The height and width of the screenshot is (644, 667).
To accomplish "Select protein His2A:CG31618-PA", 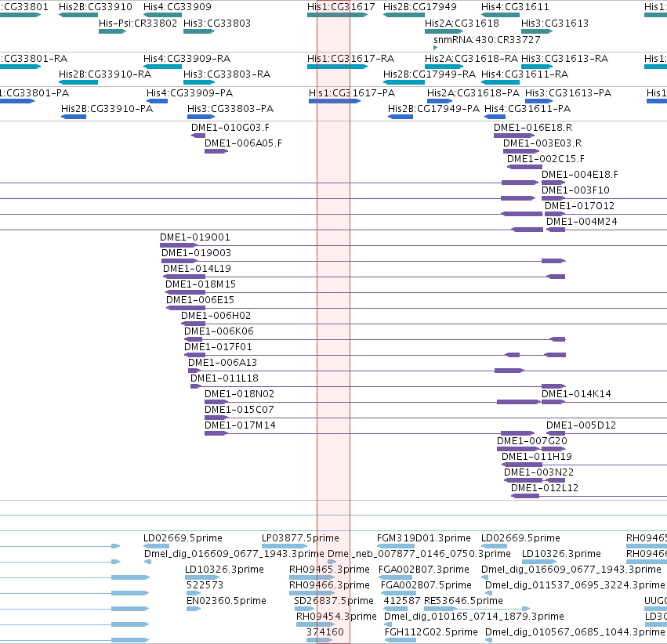I will pyautogui.click(x=440, y=101).
